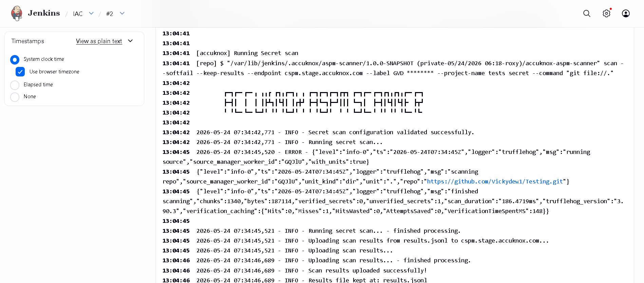This screenshot has width=644, height=283.
Task: Click the Timestamps heading text
Action: 28,41
